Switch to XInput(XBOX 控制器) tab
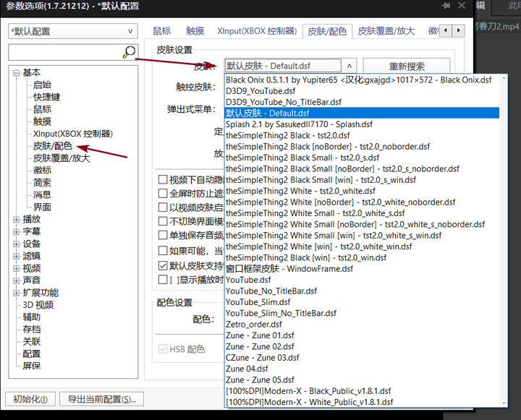This screenshot has width=521, height=420. [257, 31]
